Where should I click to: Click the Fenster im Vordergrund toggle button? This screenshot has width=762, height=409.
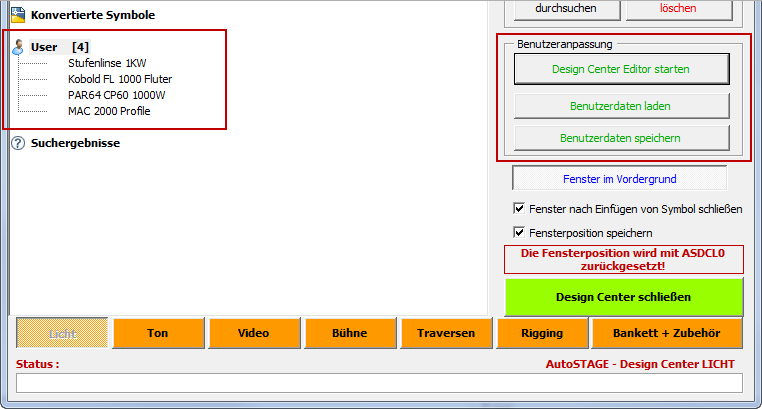[x=620, y=179]
